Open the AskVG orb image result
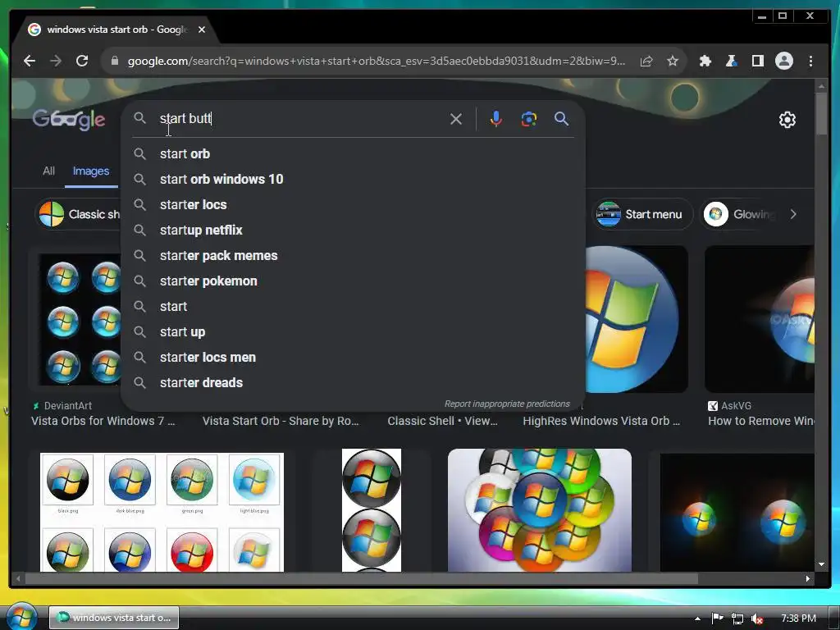Image resolution: width=840 pixels, height=630 pixels. tap(760, 319)
